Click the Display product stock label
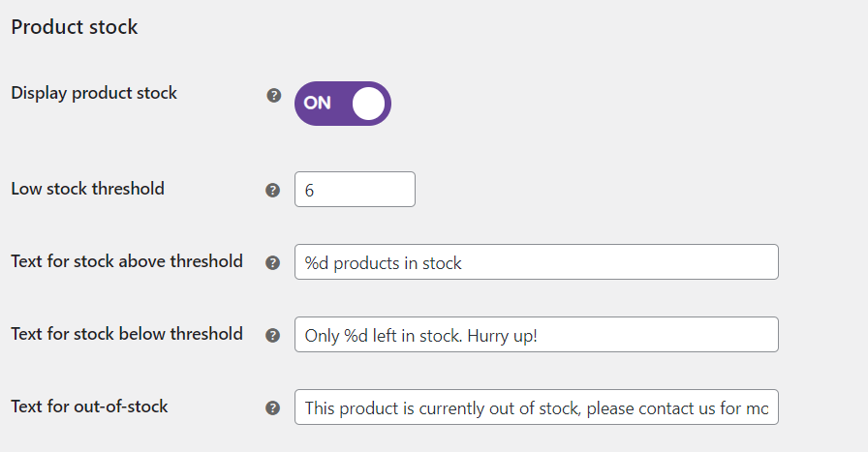 click(x=94, y=93)
